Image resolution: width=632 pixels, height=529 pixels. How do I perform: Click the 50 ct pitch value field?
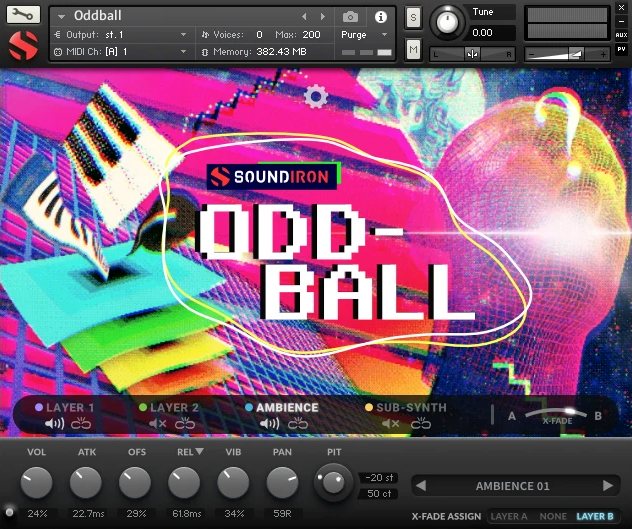378,494
